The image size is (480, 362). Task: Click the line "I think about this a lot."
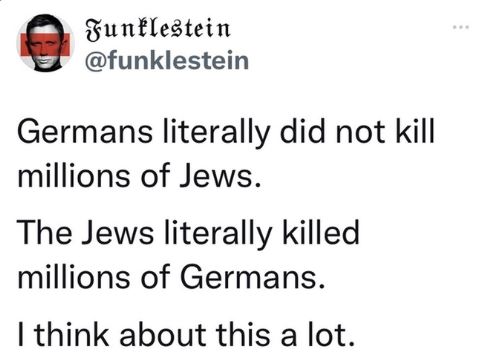tap(186, 335)
